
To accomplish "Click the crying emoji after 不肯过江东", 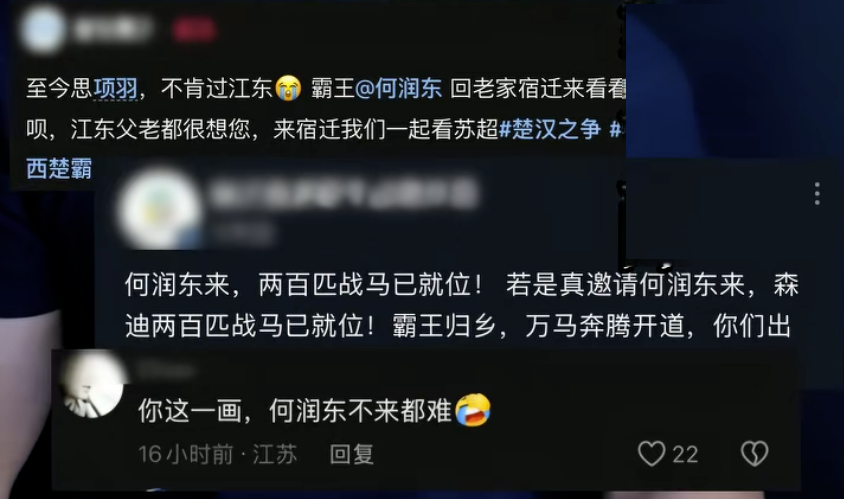I will [x=289, y=88].
